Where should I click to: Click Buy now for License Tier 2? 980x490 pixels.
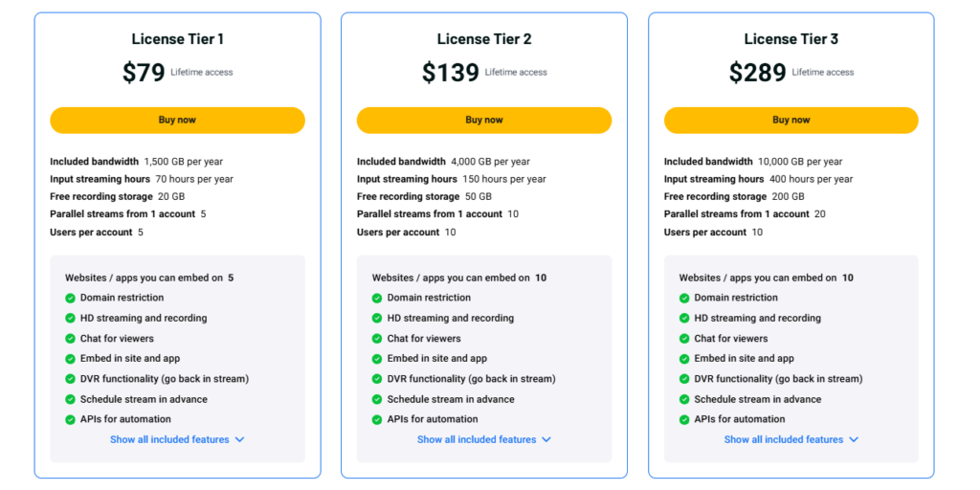[484, 120]
